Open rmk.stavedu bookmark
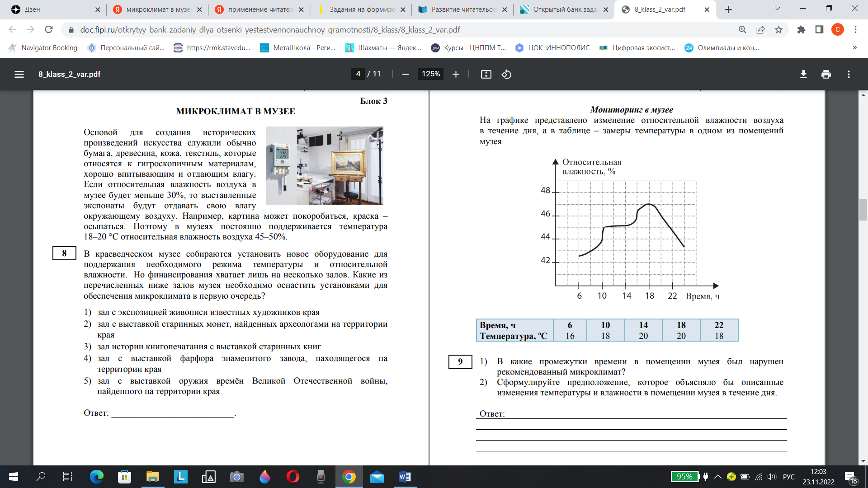Image resolution: width=868 pixels, height=488 pixels. (212, 47)
